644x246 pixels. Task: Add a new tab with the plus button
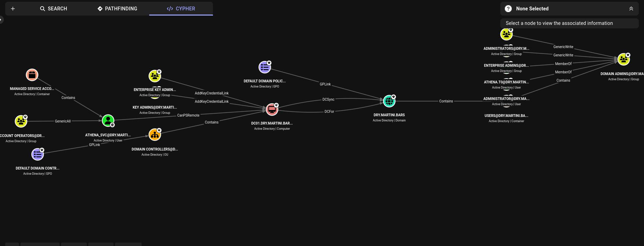click(13, 9)
